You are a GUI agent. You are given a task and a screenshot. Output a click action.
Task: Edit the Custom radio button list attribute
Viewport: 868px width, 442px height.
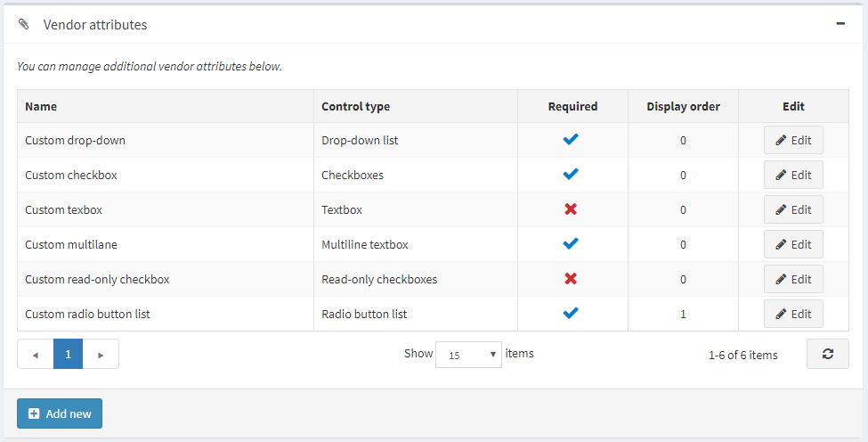click(793, 315)
